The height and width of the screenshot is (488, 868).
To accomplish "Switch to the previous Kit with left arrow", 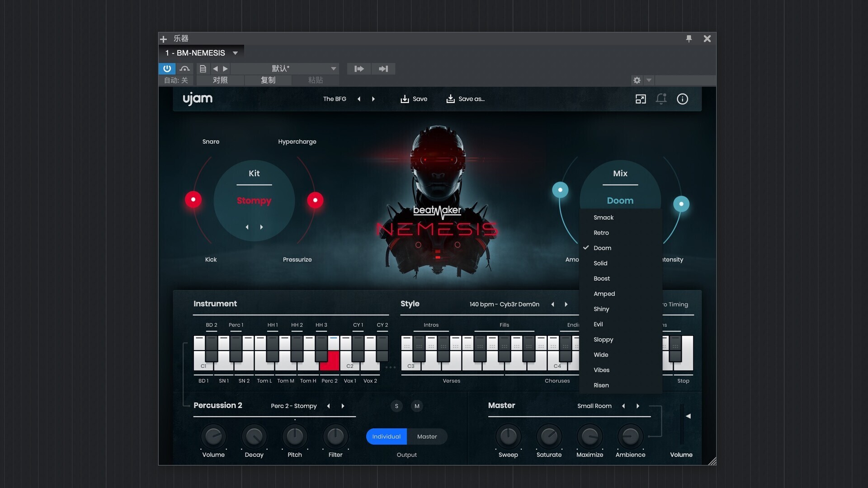I will pyautogui.click(x=247, y=227).
